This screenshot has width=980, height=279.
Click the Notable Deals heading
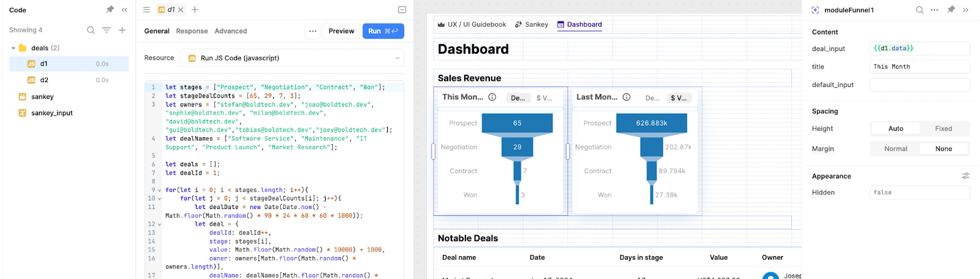click(x=468, y=239)
